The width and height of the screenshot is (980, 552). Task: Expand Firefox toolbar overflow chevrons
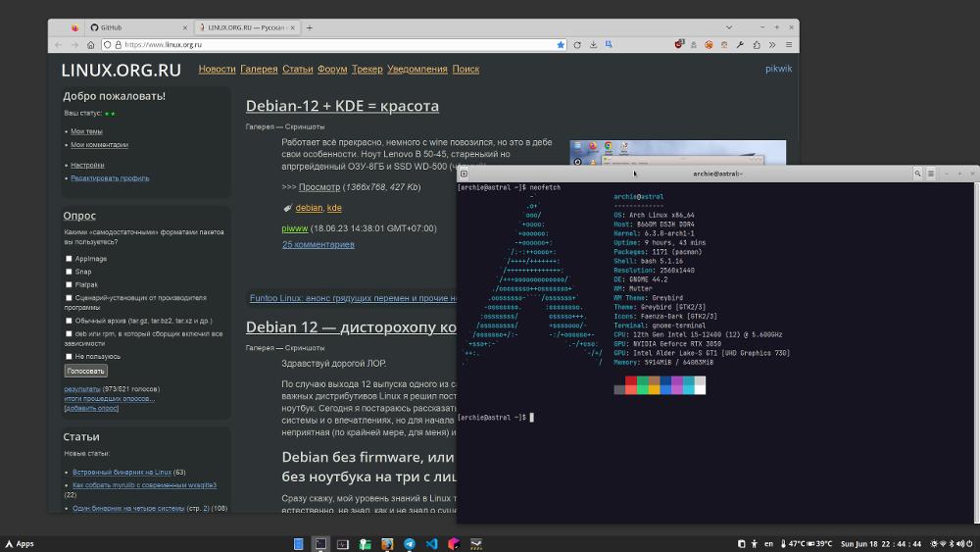pos(772,45)
